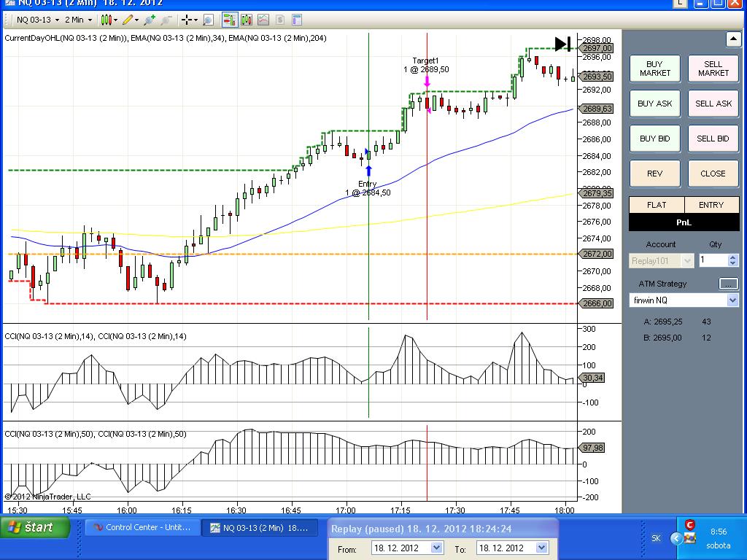
Task: Click the REV button
Action: 654,174
